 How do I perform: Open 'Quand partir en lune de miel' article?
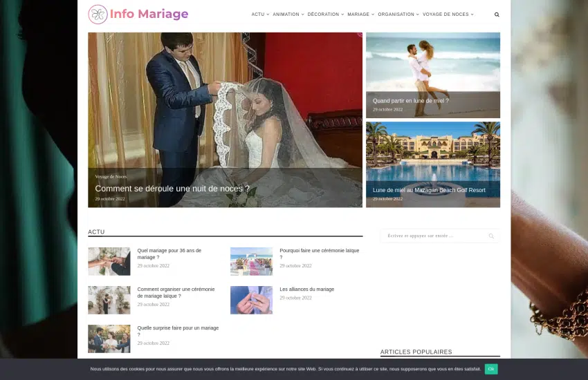tap(411, 101)
